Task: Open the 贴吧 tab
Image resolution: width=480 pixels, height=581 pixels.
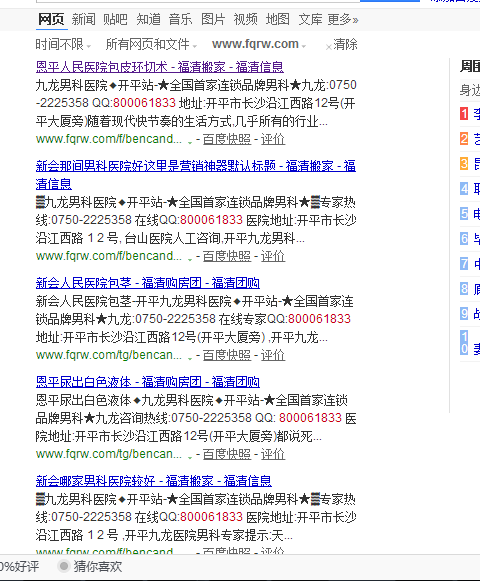Action: [115, 19]
